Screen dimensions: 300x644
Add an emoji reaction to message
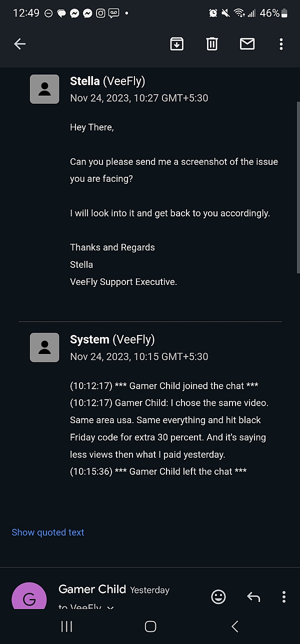pyautogui.click(x=218, y=596)
